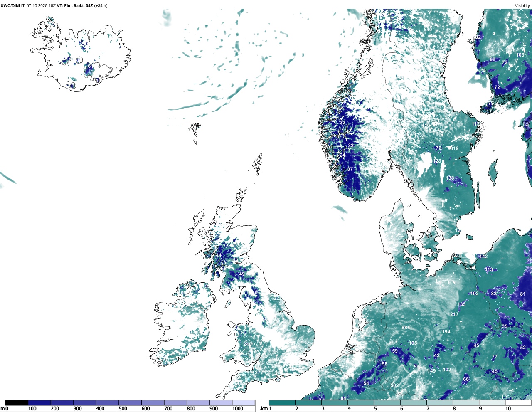Click the '142' value on the Baltic coast
The width and height of the screenshot is (532, 412).
pos(483,257)
